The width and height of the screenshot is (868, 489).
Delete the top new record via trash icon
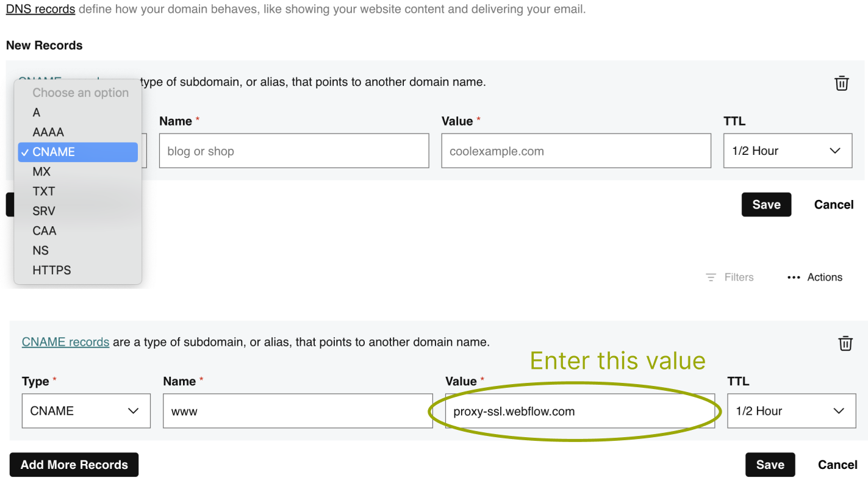(x=841, y=83)
